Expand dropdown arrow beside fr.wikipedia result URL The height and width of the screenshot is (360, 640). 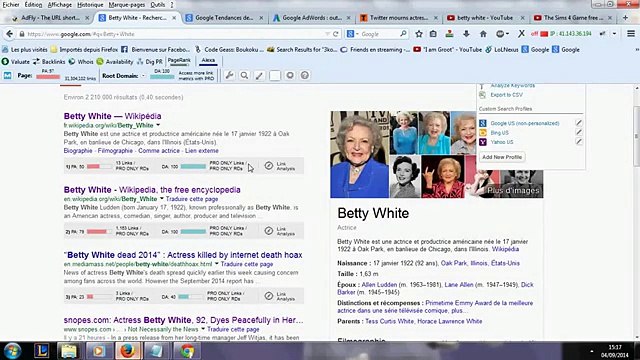pos(158,125)
